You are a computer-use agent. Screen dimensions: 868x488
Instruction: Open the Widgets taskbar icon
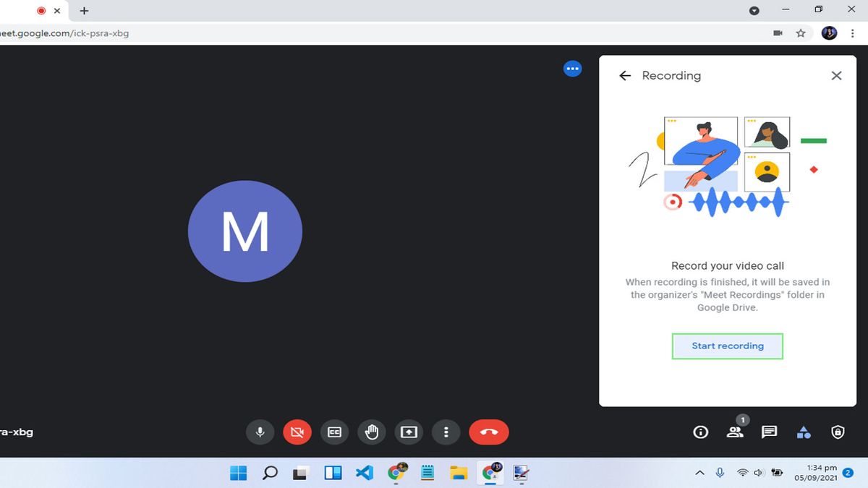click(333, 473)
